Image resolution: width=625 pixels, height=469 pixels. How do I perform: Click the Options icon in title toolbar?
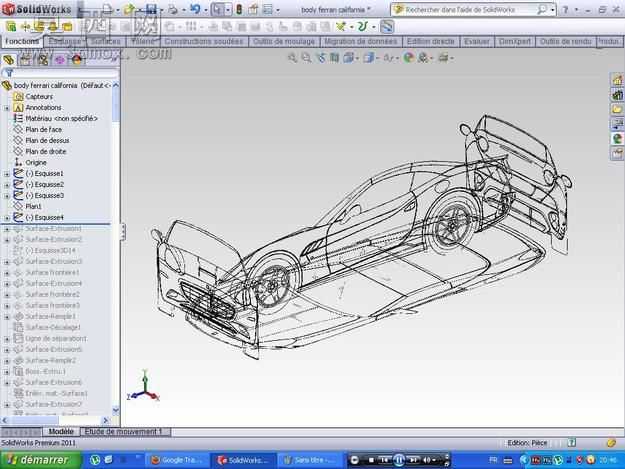(268, 9)
